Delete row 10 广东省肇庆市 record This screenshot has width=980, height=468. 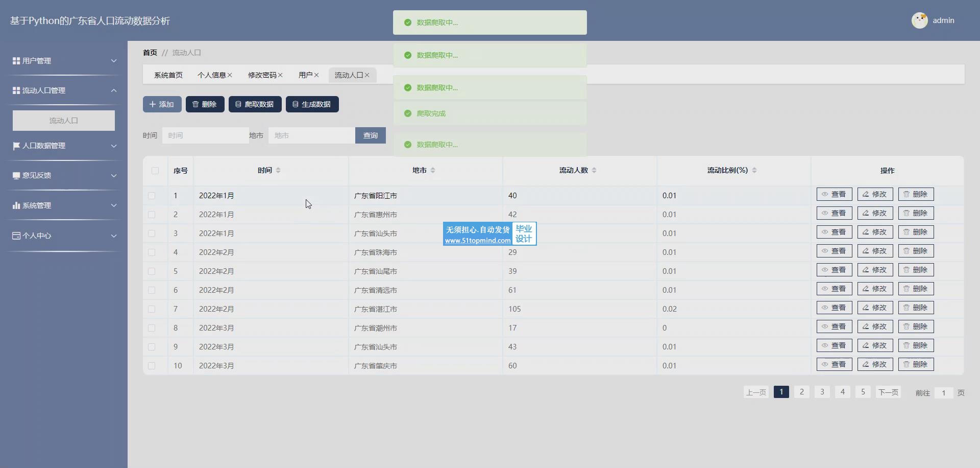pyautogui.click(x=916, y=364)
